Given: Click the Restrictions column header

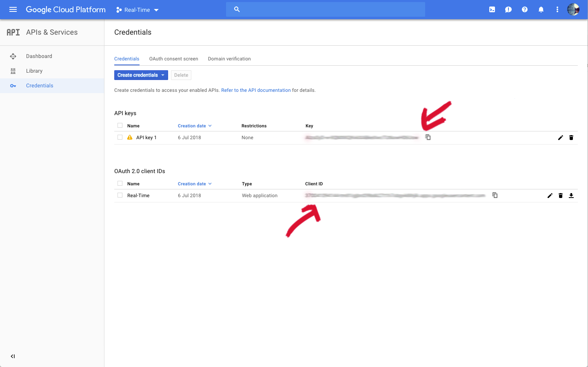Looking at the screenshot, I should coord(254,126).
